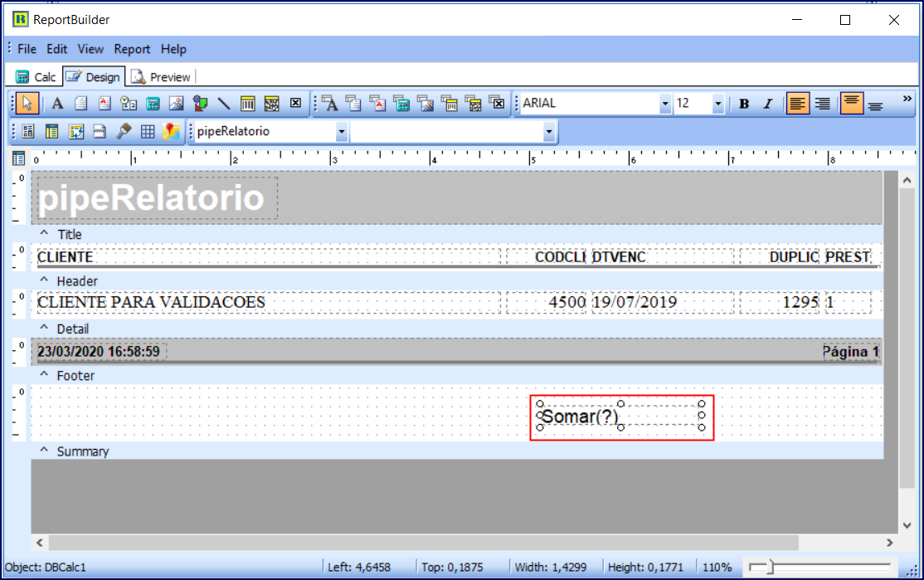Viewport: 924px width, 580px height.
Task: Choose the DB 2D BarCode component tool
Action: (x=473, y=104)
